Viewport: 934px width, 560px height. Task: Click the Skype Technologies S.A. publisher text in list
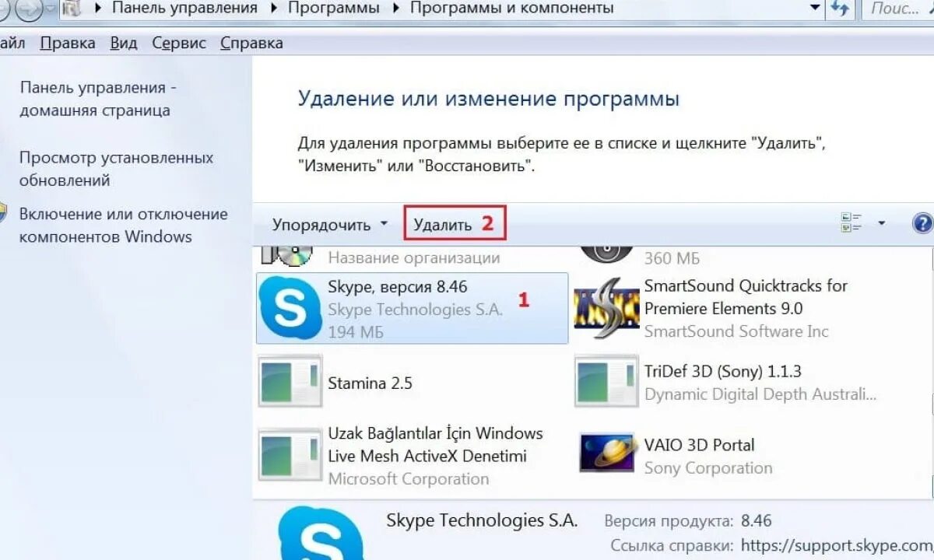pos(416,310)
